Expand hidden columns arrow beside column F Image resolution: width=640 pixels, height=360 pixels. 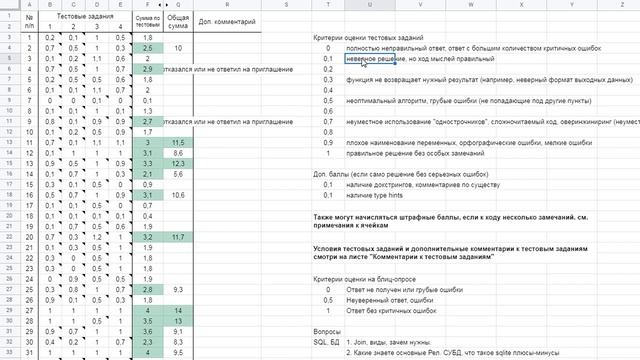pos(160,5)
